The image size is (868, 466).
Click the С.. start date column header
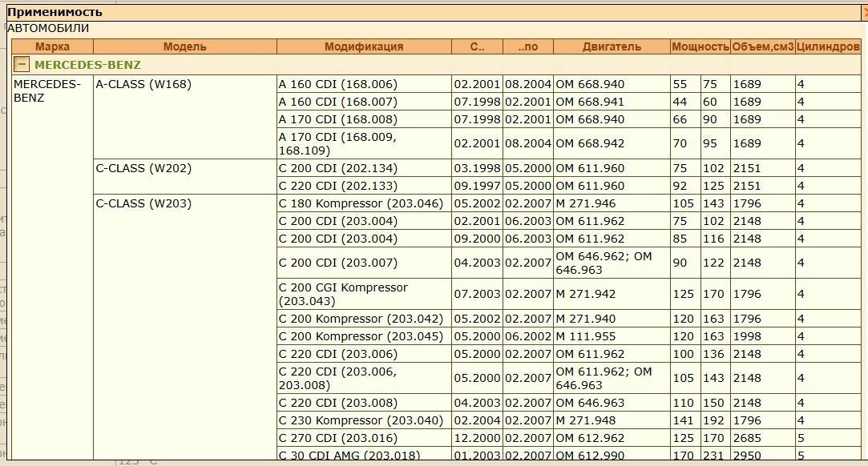[x=477, y=47]
